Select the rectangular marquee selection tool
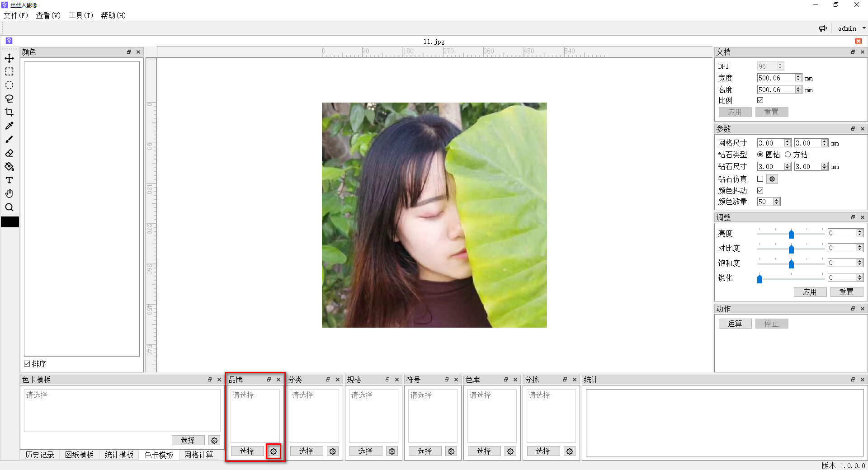Image resolution: width=868 pixels, height=470 pixels. (9, 72)
